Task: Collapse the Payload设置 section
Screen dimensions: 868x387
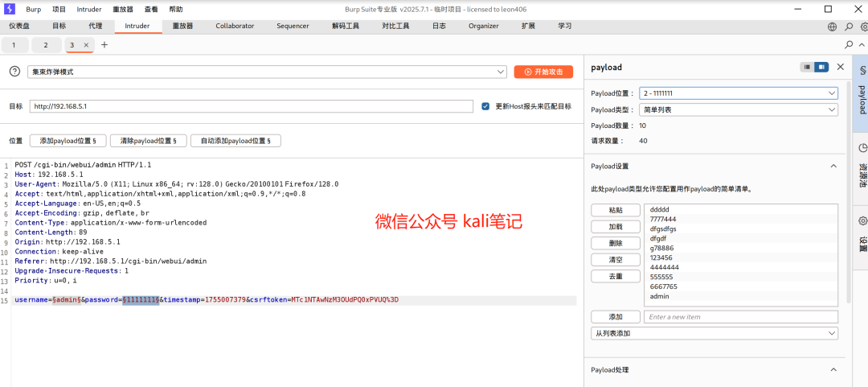Action: pos(833,166)
